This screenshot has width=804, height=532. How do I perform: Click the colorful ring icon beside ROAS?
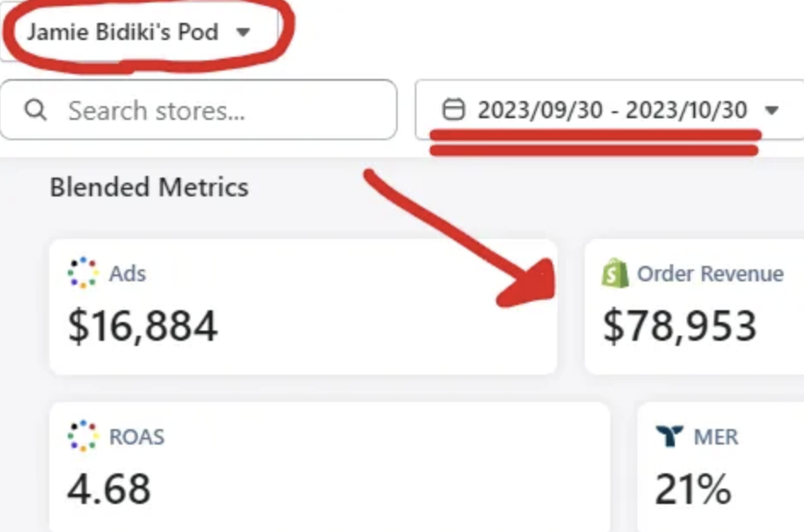click(82, 437)
